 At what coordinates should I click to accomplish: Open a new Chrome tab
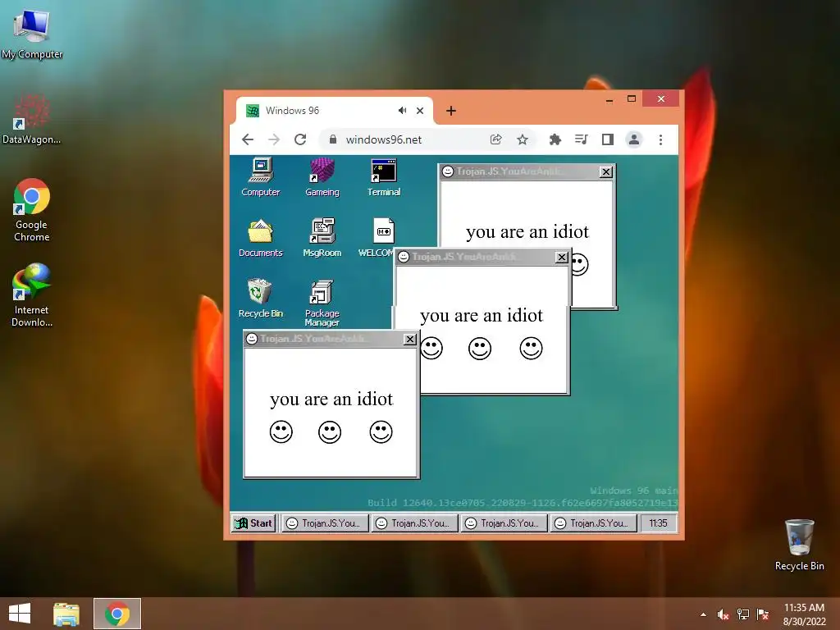coord(451,111)
